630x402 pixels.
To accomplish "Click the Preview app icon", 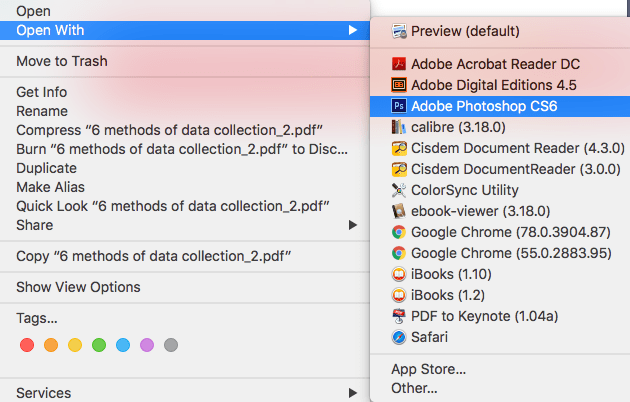I will (399, 31).
